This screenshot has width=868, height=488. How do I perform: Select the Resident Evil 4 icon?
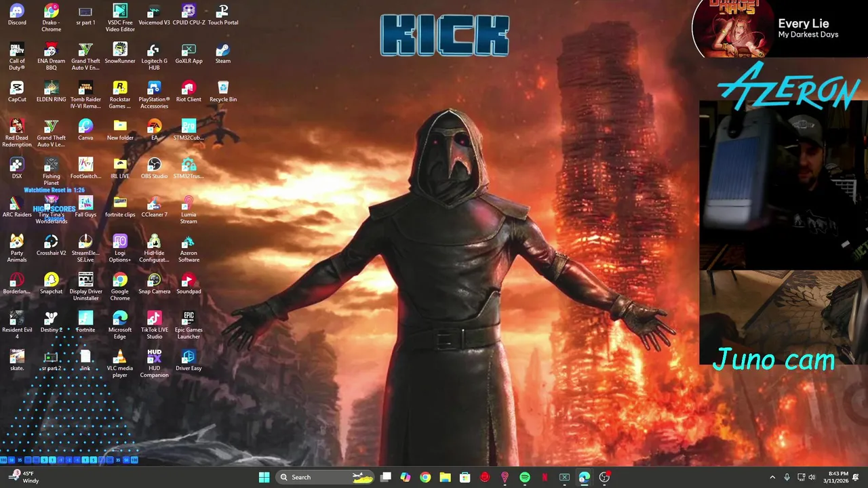[x=17, y=326]
